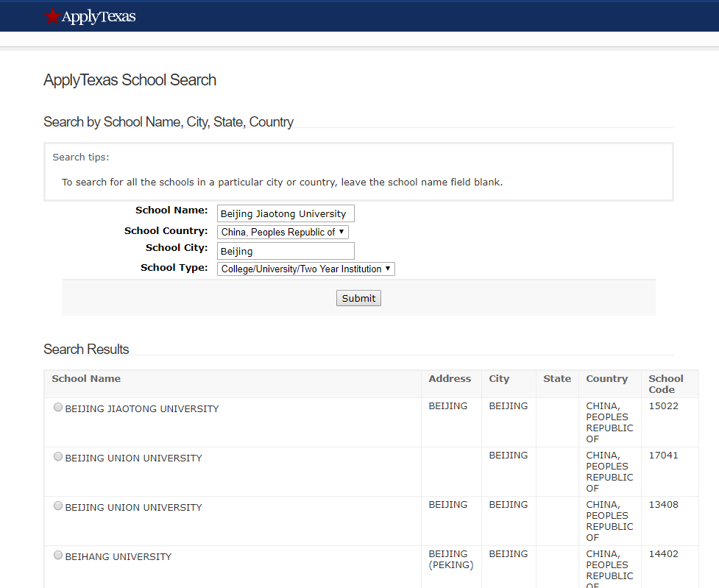Select the Beihang University radio button
The image size is (719, 588).
(x=58, y=555)
